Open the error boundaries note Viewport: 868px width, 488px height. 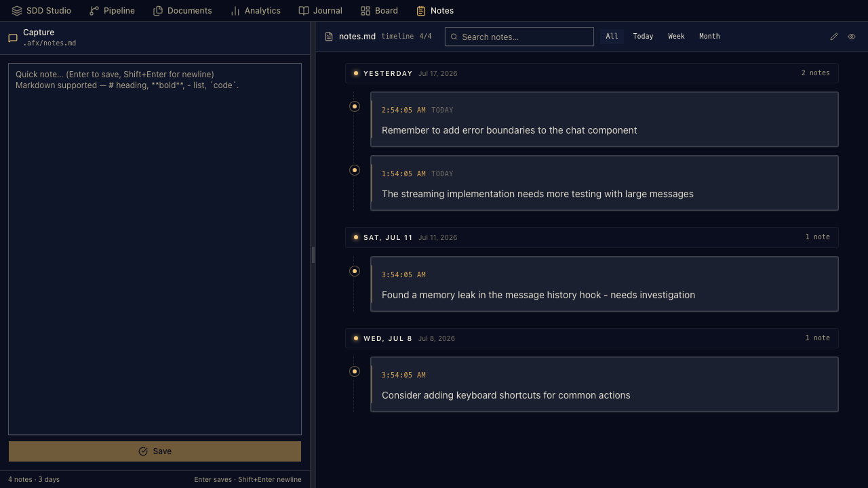click(604, 119)
